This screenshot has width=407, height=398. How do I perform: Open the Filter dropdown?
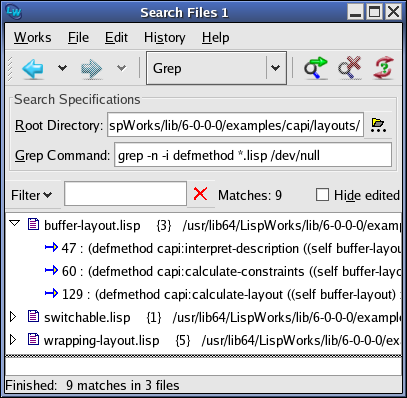click(31, 195)
